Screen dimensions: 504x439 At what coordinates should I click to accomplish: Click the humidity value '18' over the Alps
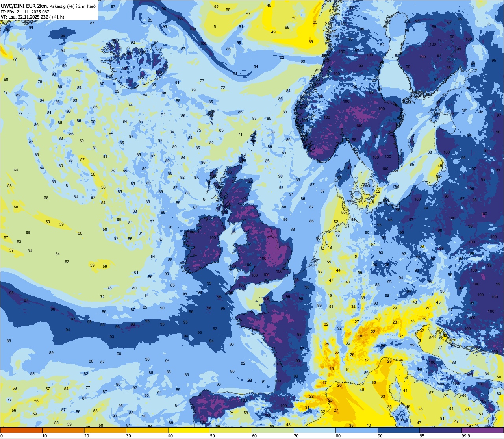360,336
